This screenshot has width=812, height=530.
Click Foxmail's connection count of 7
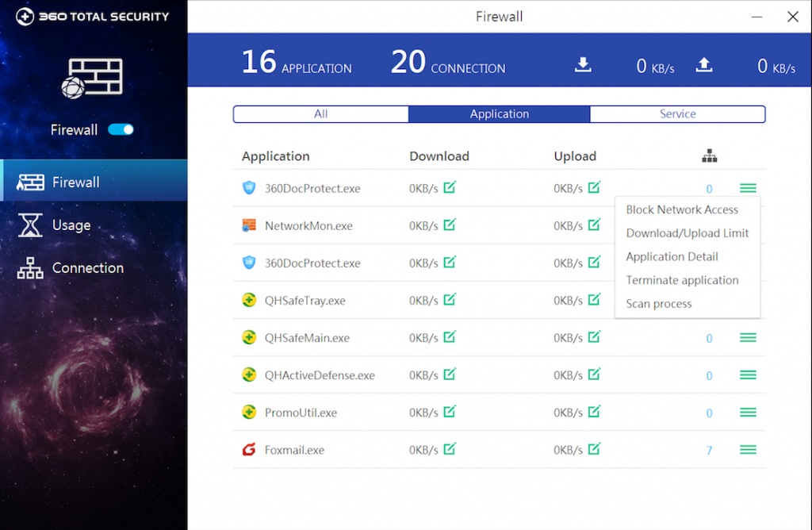pyautogui.click(x=709, y=450)
